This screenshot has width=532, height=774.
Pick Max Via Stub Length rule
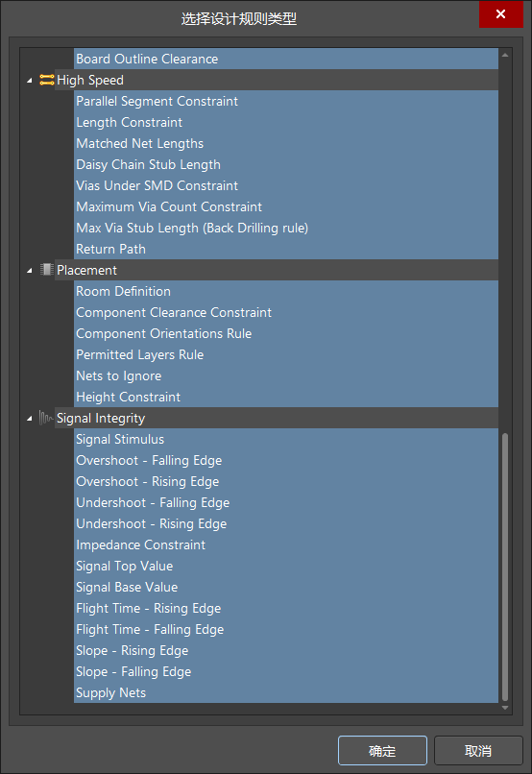coord(286,228)
